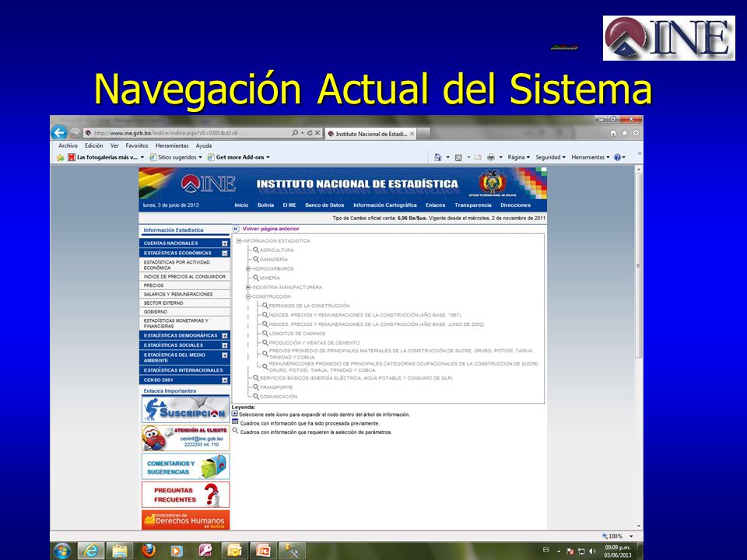Click Preguntas Frecuentes banner
This screenshot has width=747, height=560.
(185, 495)
